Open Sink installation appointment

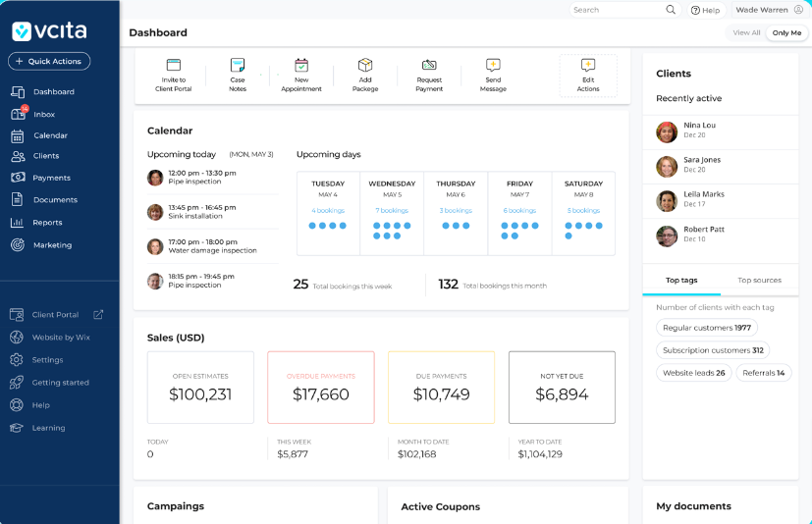[x=213, y=212]
